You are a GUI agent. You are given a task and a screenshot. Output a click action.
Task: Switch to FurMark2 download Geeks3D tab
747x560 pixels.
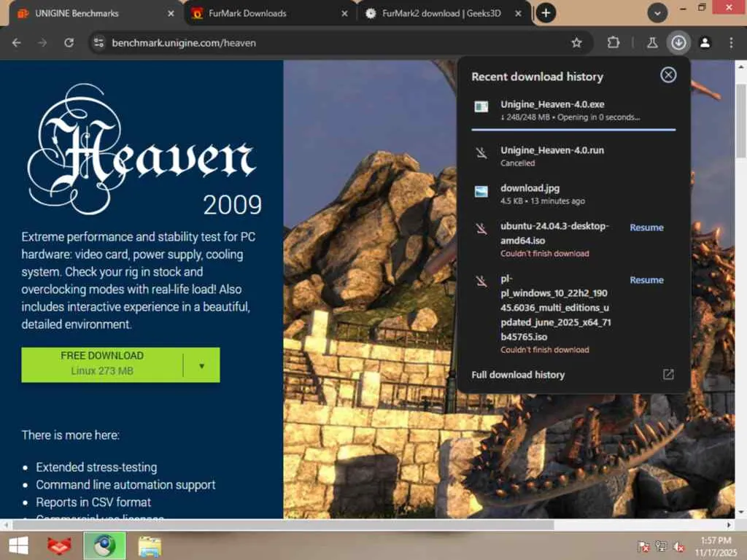coord(444,13)
